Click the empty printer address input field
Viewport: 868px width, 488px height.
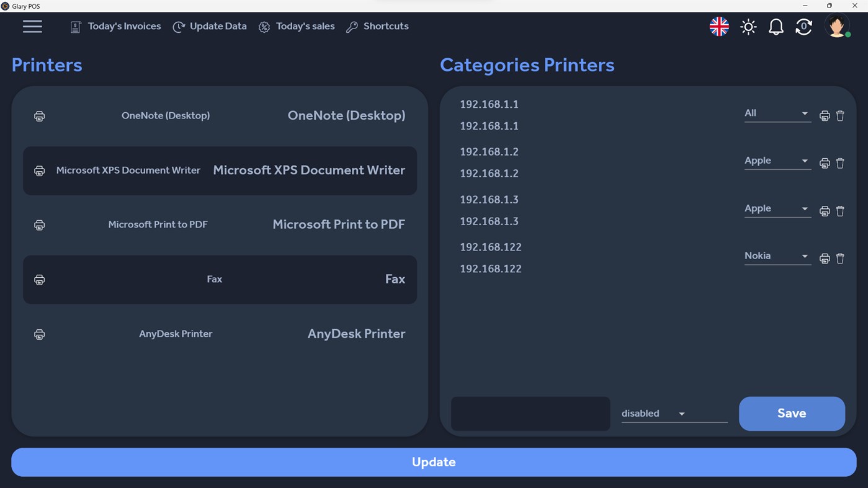pyautogui.click(x=530, y=414)
